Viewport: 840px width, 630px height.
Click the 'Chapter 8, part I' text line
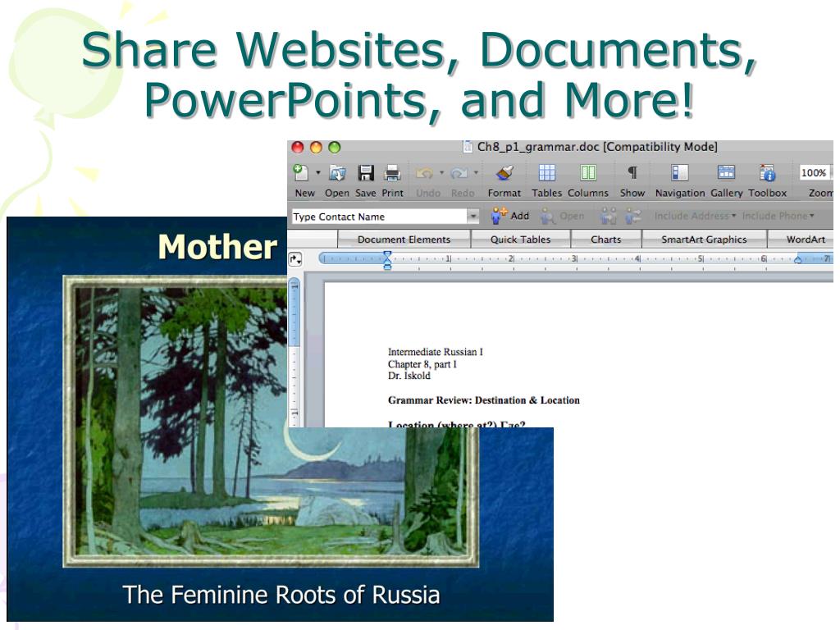(x=422, y=364)
